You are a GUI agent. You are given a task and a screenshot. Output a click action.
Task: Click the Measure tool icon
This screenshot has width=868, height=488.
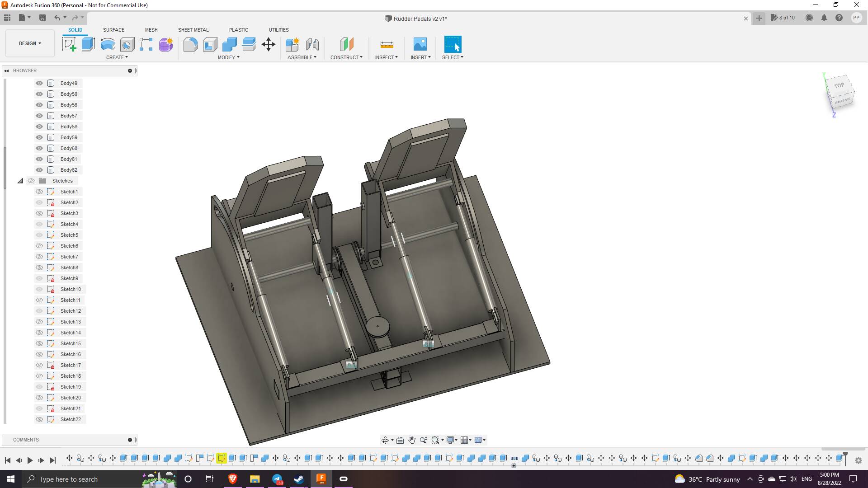pyautogui.click(x=387, y=44)
